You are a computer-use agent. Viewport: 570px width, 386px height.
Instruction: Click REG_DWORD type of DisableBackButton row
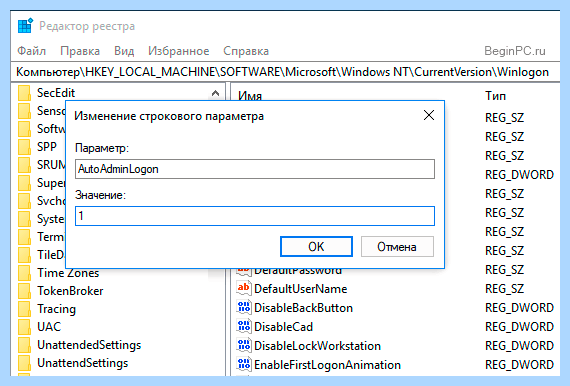coord(519,308)
